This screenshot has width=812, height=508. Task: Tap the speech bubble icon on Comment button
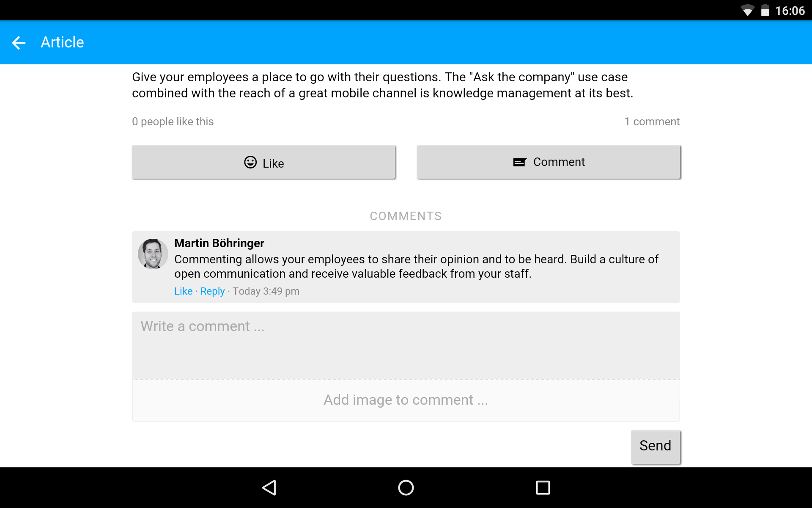click(520, 162)
